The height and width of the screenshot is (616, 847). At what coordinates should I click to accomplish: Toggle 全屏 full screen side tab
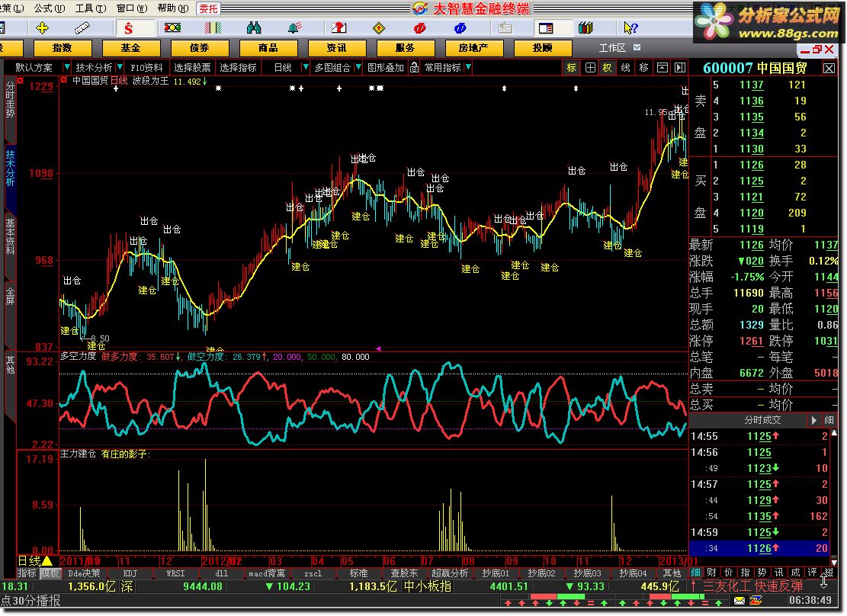click(10, 296)
